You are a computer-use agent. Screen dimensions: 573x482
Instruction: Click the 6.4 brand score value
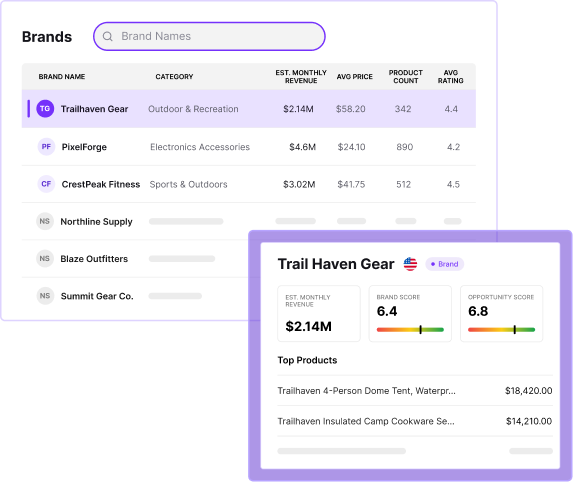(387, 311)
